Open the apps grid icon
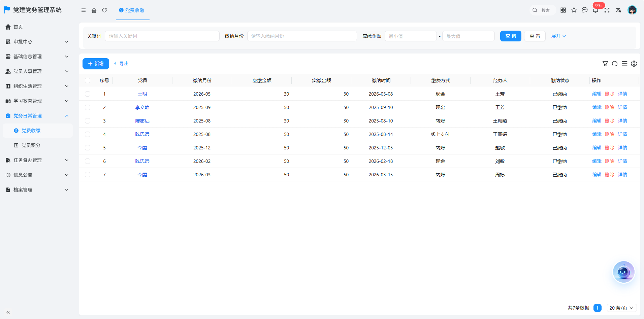Image resolution: width=644 pixels, height=319 pixels. (x=563, y=10)
